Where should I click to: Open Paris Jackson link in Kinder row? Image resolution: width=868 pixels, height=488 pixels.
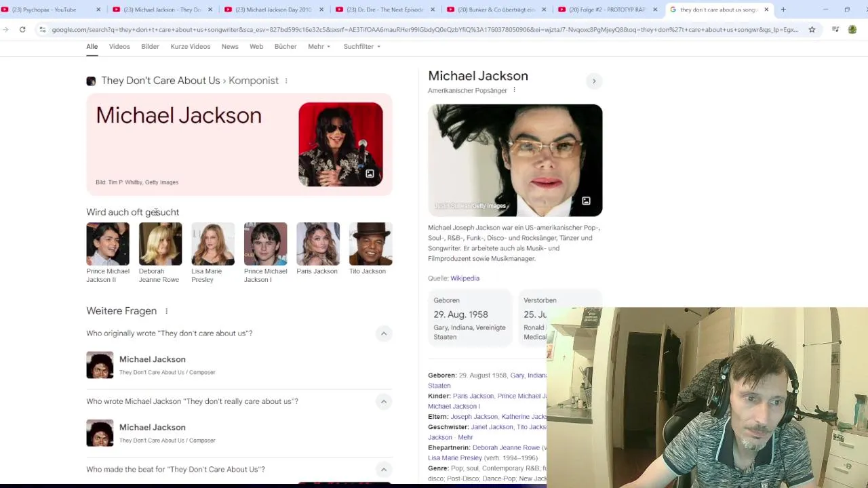point(473,396)
